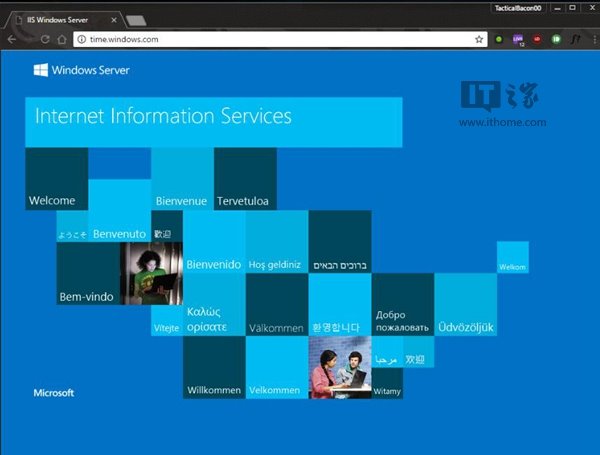The width and height of the screenshot is (600, 455).
Task: Click the photo of person with laptop
Action: click(x=151, y=274)
